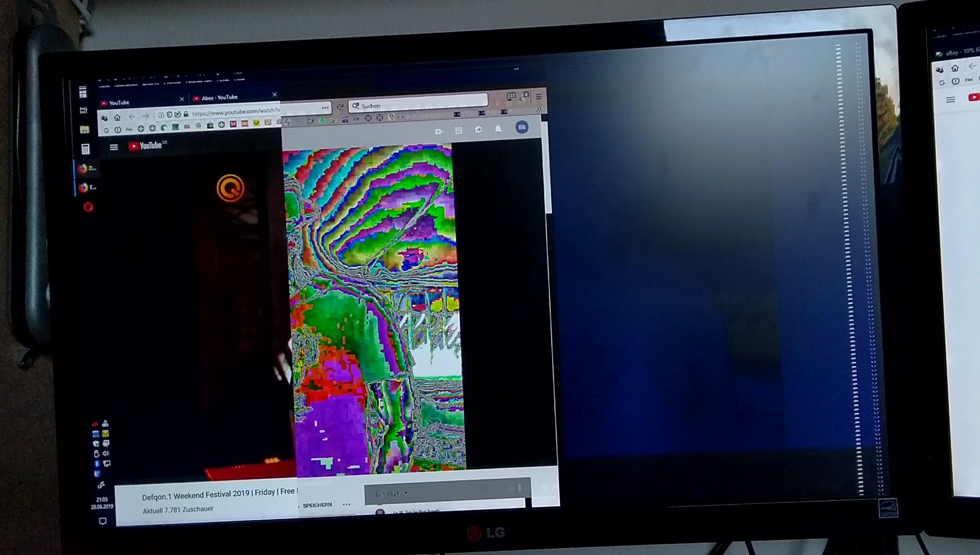
Task: Click the create video camera icon
Action: point(438,132)
